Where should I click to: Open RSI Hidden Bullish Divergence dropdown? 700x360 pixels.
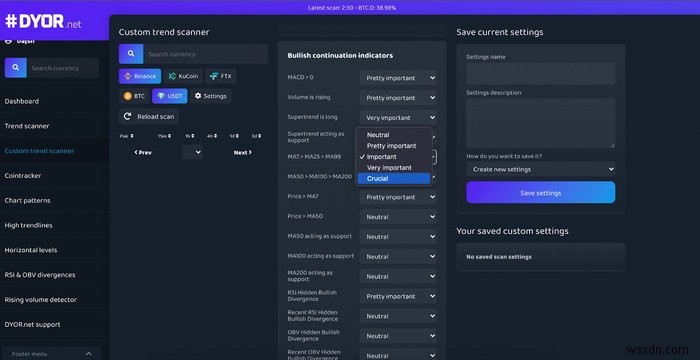[x=398, y=296]
